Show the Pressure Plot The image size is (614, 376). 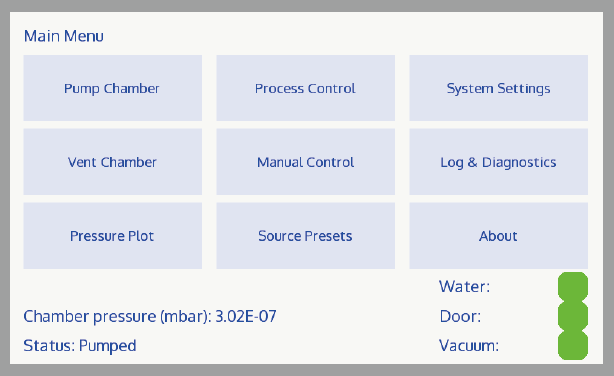(113, 236)
